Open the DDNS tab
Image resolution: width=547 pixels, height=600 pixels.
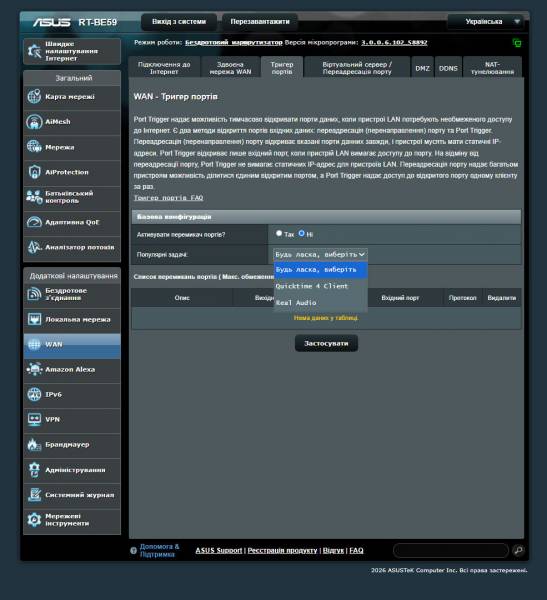pos(448,68)
